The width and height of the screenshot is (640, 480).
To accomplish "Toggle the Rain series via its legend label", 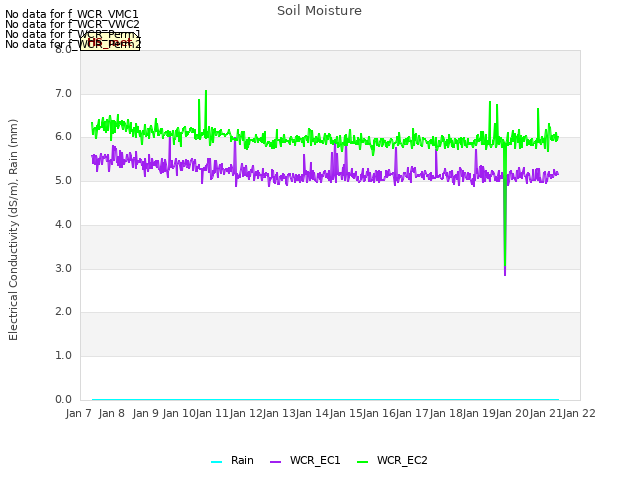I will tap(242, 460).
